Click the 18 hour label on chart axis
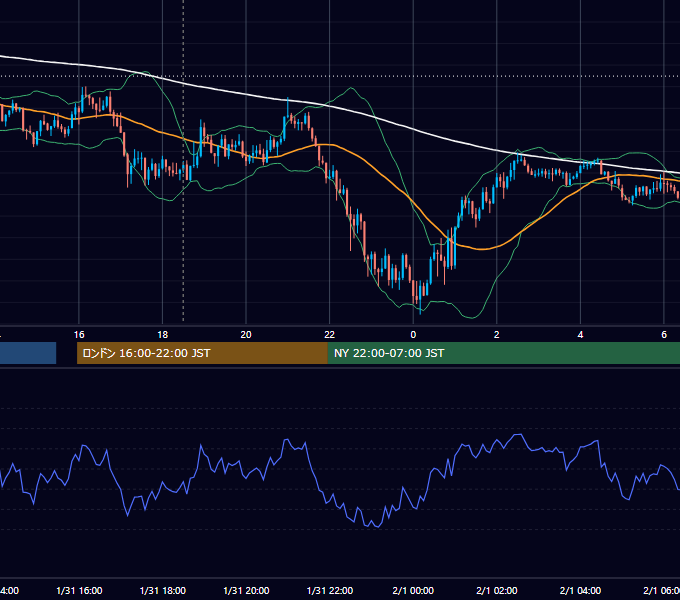This screenshot has height=600, width=680. click(x=162, y=335)
